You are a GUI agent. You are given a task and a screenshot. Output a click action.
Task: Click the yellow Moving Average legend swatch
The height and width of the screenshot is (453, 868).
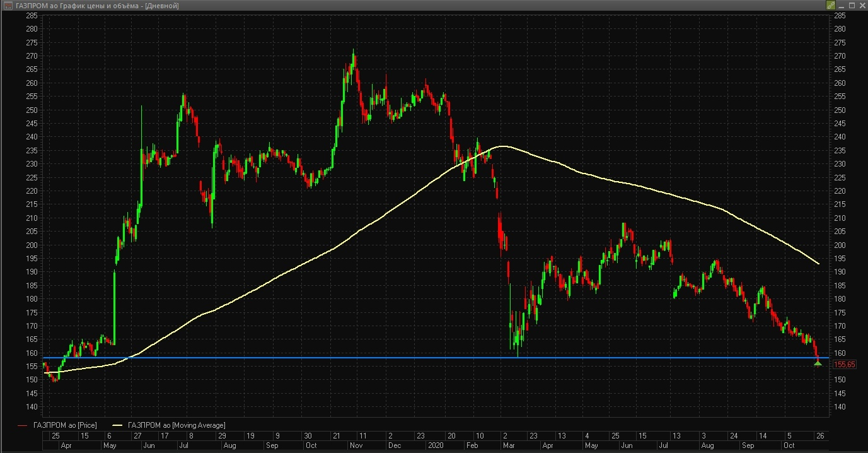pos(117,425)
